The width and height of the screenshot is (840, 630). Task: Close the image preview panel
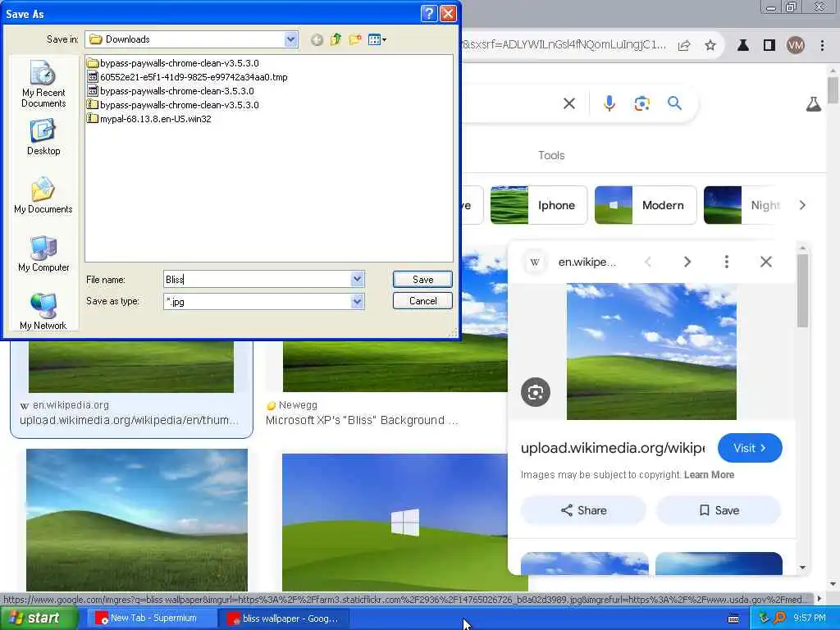point(766,262)
